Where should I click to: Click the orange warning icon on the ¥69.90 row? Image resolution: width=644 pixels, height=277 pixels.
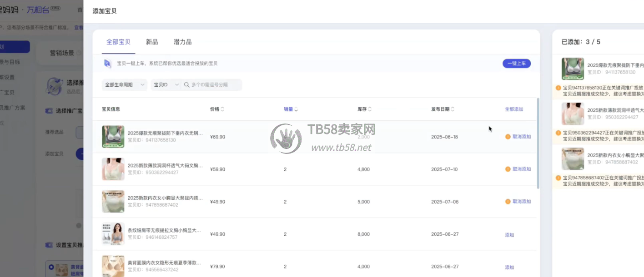[508, 137]
